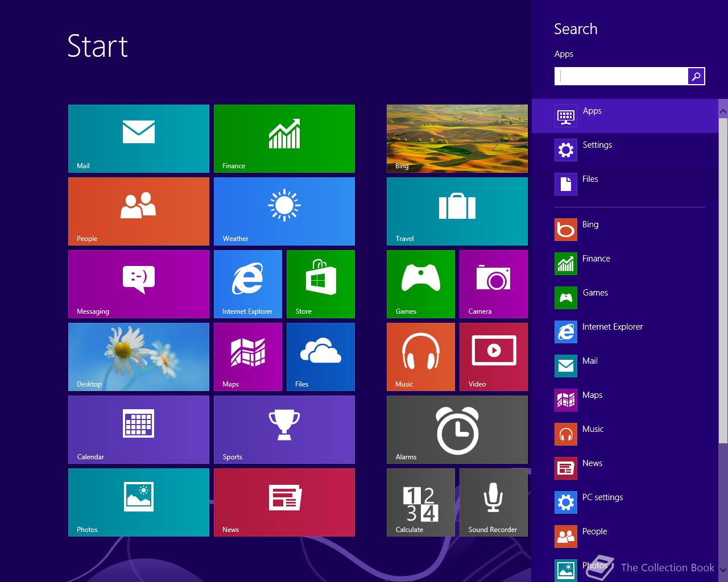Viewport: 728px width, 582px height.
Task: Click the search text box
Action: 621,76
